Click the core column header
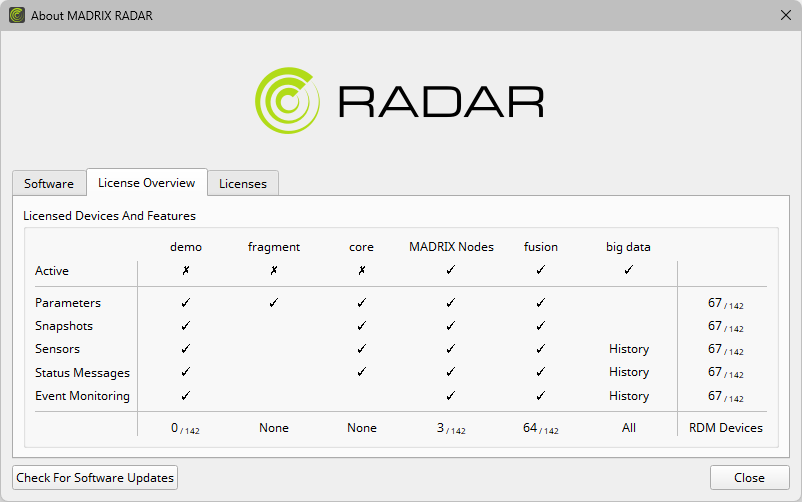This screenshot has height=502, width=802. [362, 247]
